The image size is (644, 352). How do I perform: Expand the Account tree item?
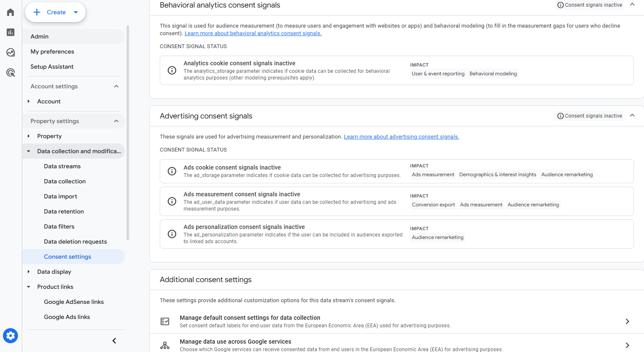[28, 101]
